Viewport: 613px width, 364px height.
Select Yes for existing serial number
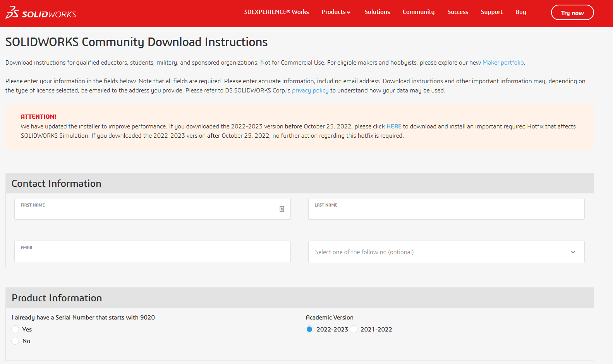tap(15, 329)
